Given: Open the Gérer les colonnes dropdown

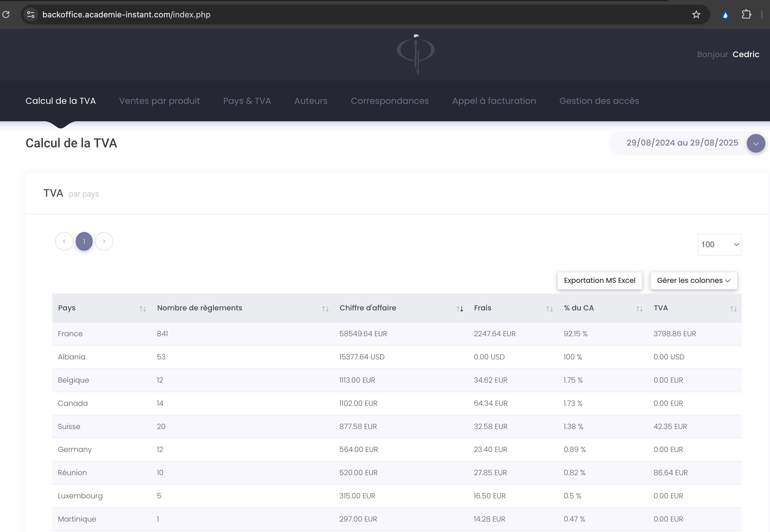Looking at the screenshot, I should click(x=693, y=280).
